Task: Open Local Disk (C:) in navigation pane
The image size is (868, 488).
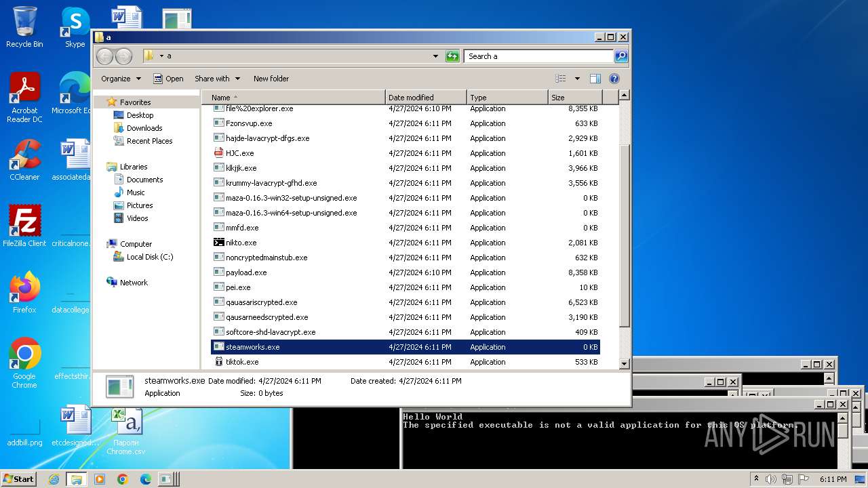Action: point(149,257)
